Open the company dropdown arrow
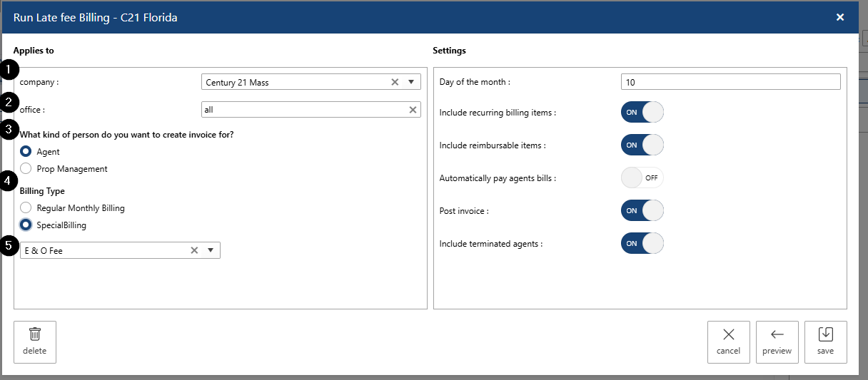The height and width of the screenshot is (380, 868). coord(411,82)
